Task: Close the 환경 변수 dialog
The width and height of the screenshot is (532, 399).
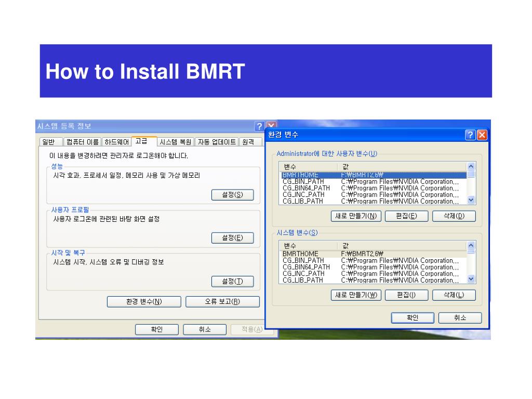Action: (x=482, y=135)
